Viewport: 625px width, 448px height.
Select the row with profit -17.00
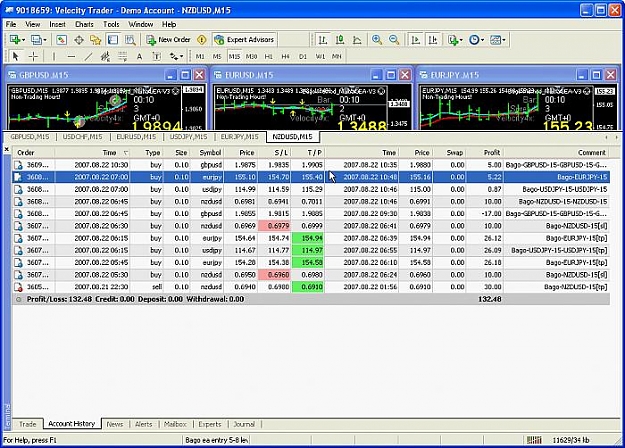point(311,214)
